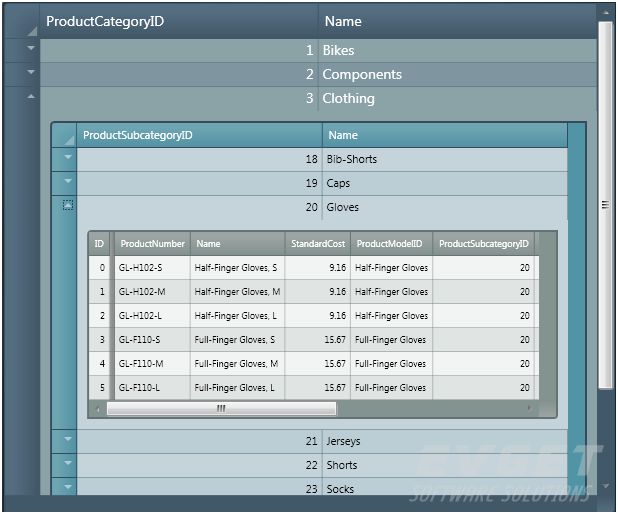Select the Full-Finger Gloves, M name cell
This screenshot has width=618, height=514.
237,364
